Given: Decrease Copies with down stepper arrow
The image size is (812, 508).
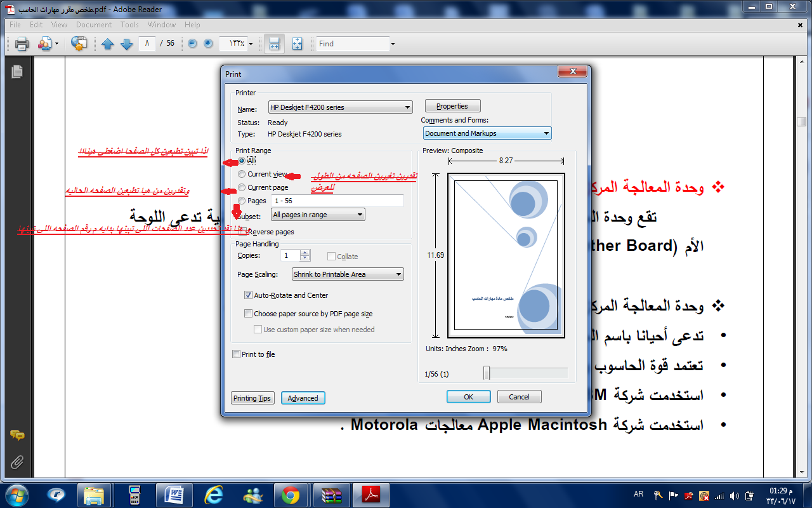Looking at the screenshot, I should pyautogui.click(x=305, y=258).
